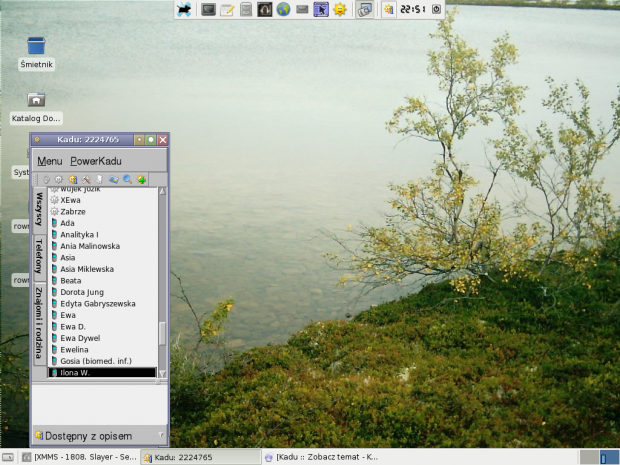This screenshot has height=465, width=620.
Task: Open the Dostępny z opisem status dropdown
Action: [x=100, y=436]
